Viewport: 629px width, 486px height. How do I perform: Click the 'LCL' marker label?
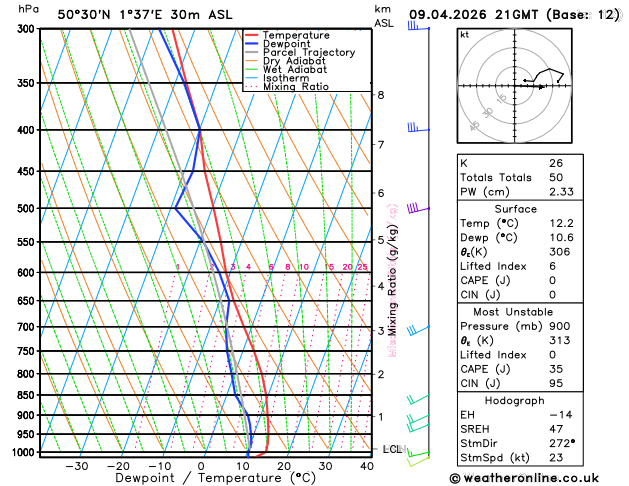[x=392, y=449]
